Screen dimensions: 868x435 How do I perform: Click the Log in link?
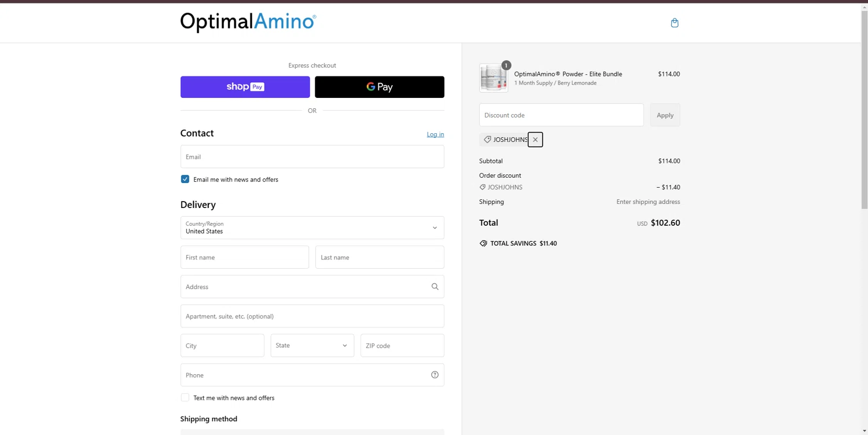[x=435, y=134]
